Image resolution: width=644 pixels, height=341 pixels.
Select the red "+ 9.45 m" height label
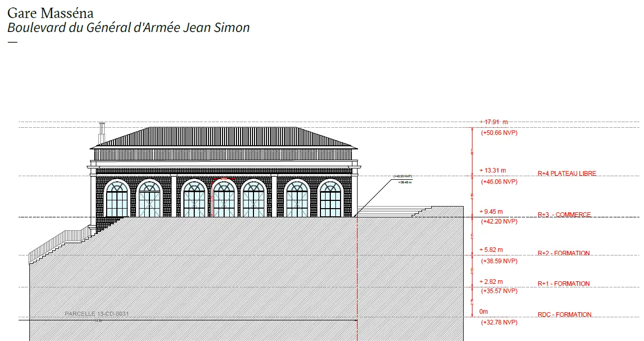click(490, 212)
